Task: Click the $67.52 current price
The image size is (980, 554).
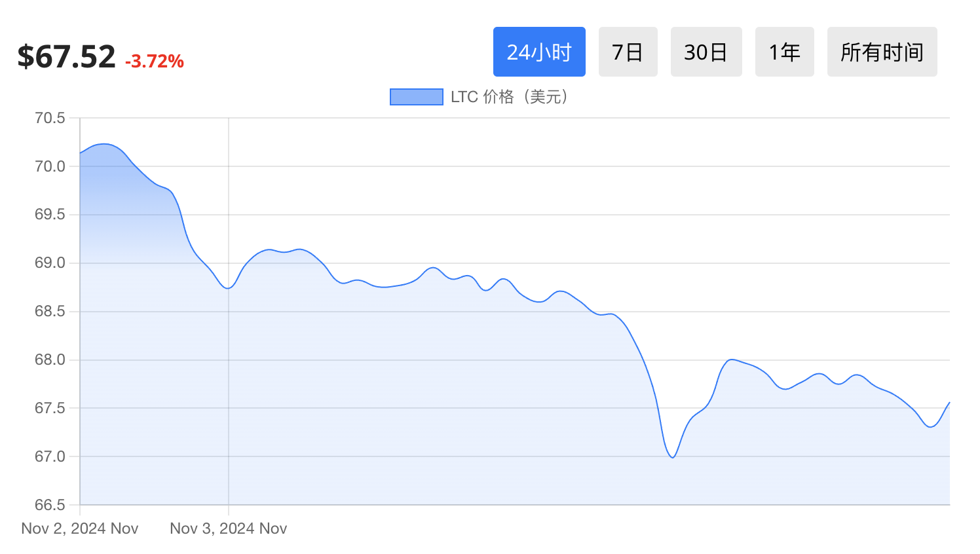Action: [x=66, y=57]
